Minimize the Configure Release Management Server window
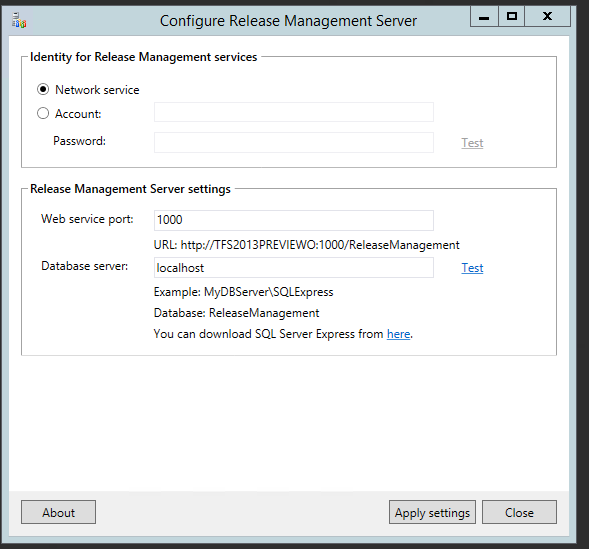This screenshot has width=589, height=549. click(x=484, y=17)
